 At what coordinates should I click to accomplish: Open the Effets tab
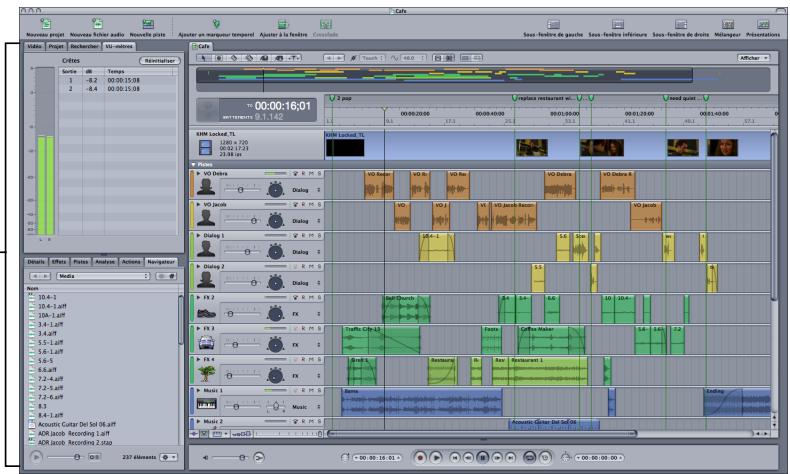[x=59, y=262]
